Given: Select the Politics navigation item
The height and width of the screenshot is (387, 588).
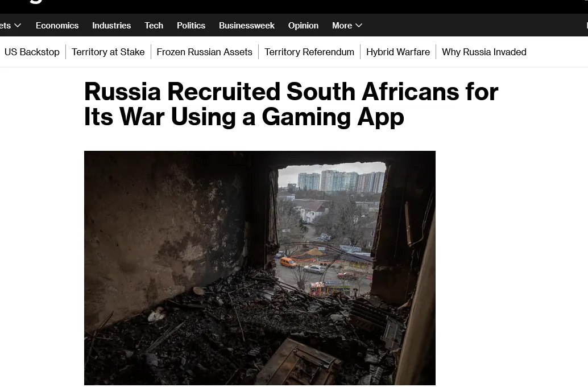Looking at the screenshot, I should [191, 26].
